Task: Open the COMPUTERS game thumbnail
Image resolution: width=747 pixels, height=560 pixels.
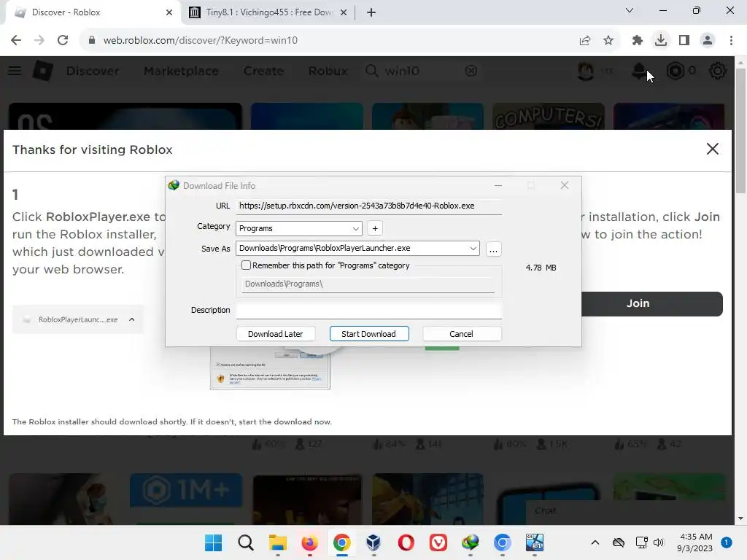Action: [x=549, y=116]
